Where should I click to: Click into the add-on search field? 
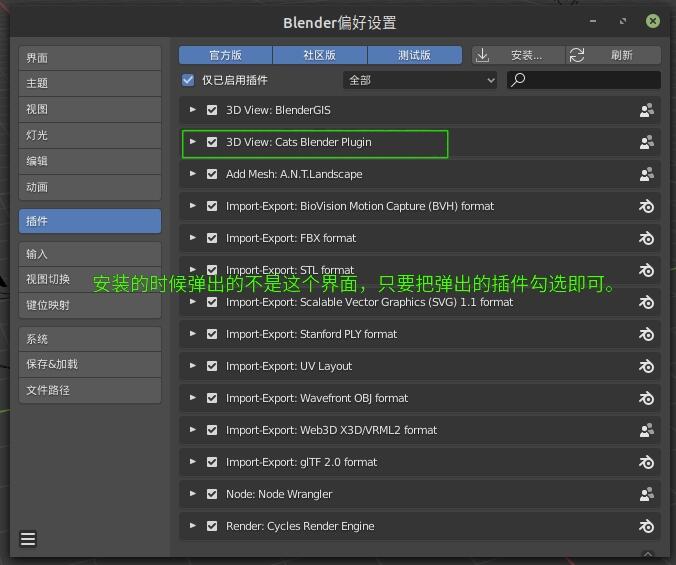point(584,80)
